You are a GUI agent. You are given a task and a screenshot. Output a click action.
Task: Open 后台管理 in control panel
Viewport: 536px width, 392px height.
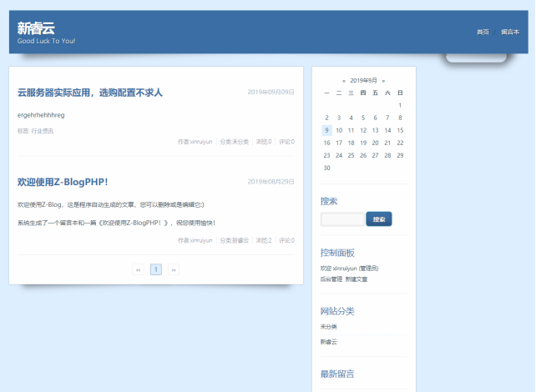tap(331, 279)
